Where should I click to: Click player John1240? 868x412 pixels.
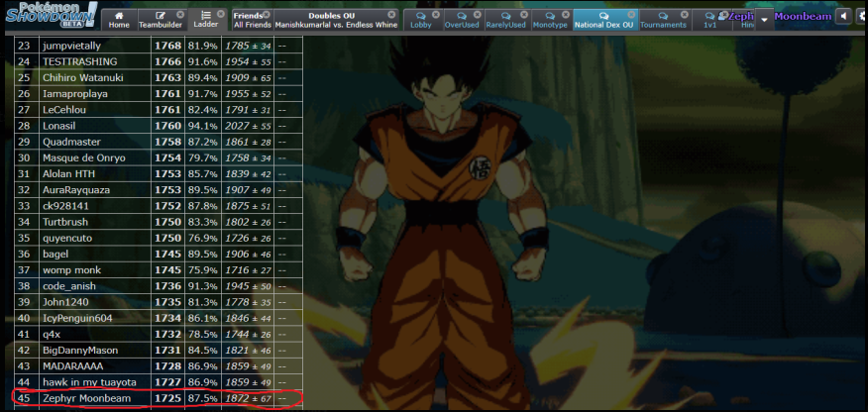(x=64, y=302)
